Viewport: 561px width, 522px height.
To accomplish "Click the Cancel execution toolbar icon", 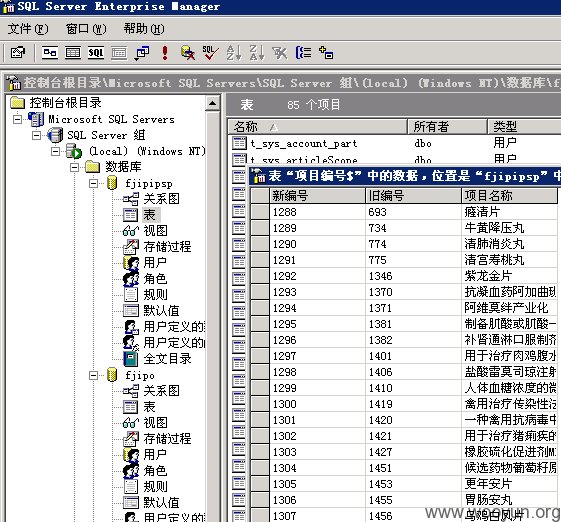I will [x=188, y=53].
